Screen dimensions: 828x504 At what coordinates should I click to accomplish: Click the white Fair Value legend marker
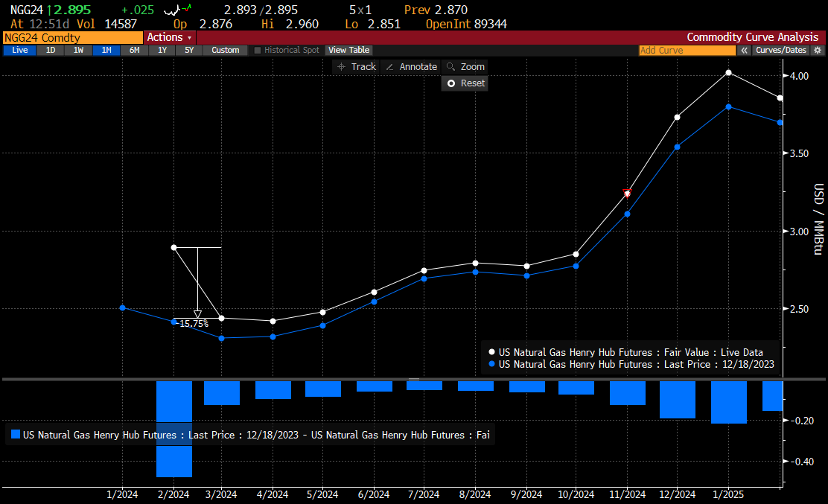491,352
